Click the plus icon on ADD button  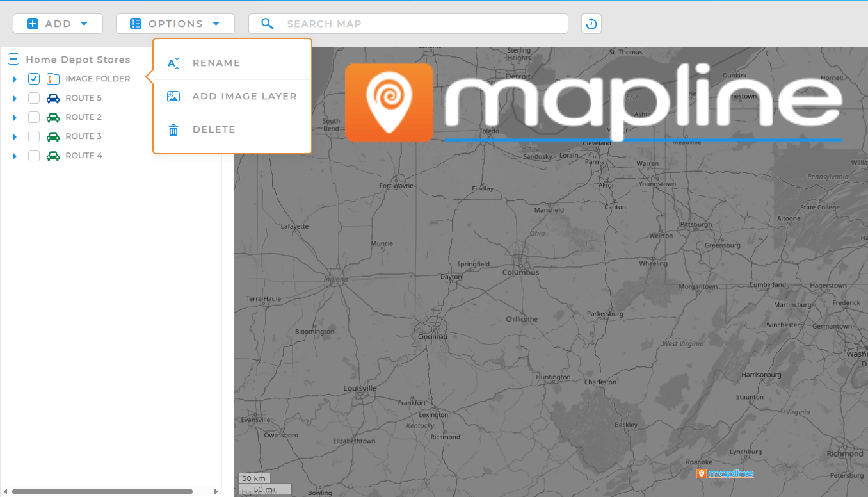coord(33,24)
